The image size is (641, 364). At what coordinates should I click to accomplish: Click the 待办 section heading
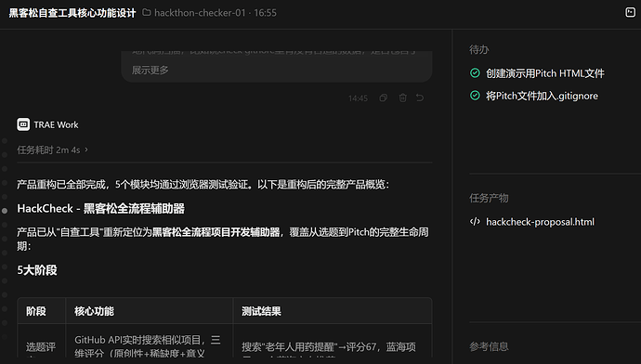coord(479,50)
